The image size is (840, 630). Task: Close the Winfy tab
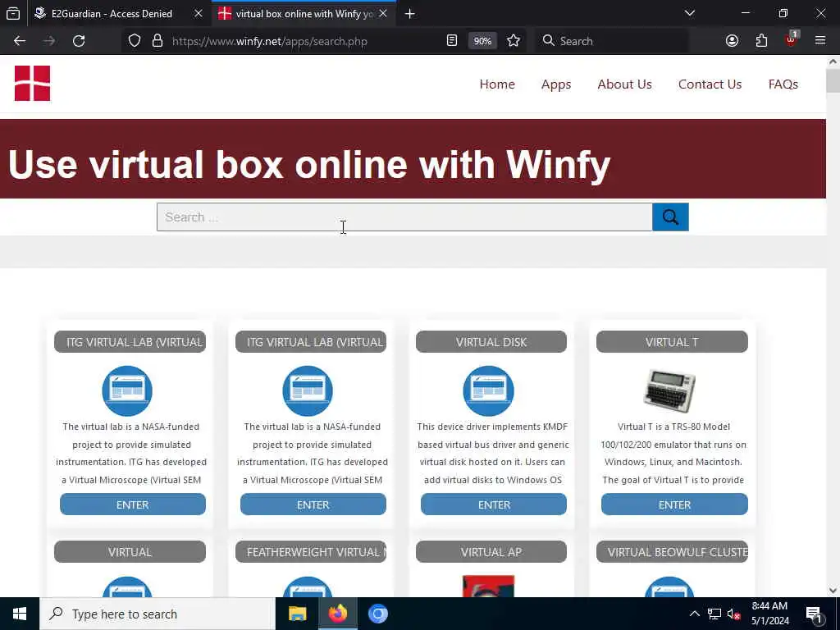(383, 14)
